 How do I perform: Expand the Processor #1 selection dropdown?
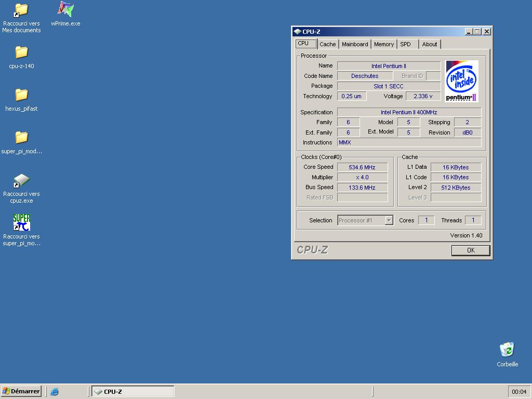[389, 220]
